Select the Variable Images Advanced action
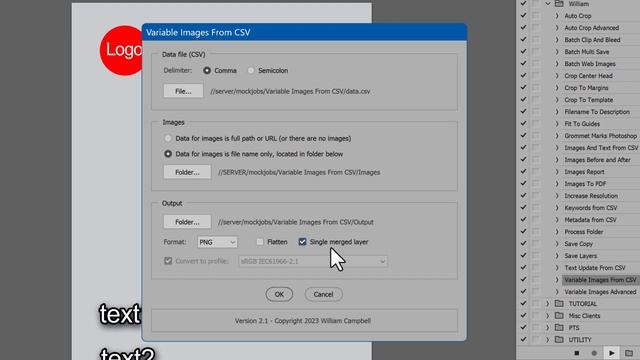This screenshot has height=360, width=640. (600, 292)
